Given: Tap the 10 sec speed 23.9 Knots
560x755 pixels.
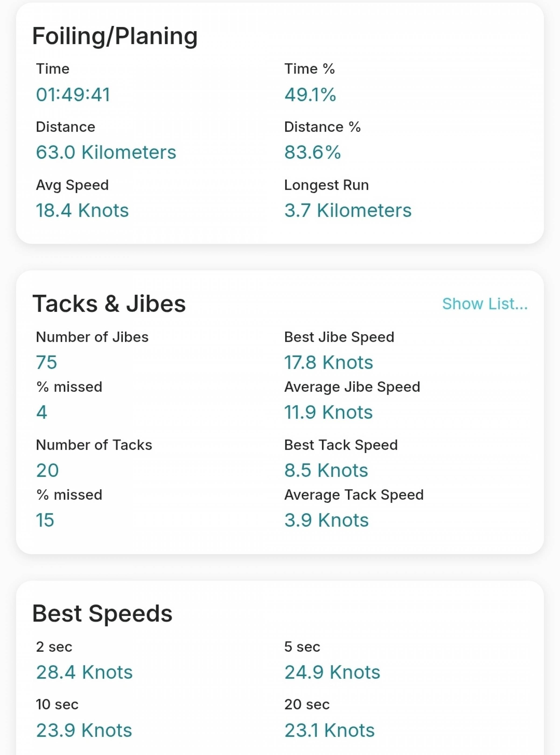Looking at the screenshot, I should [x=84, y=730].
